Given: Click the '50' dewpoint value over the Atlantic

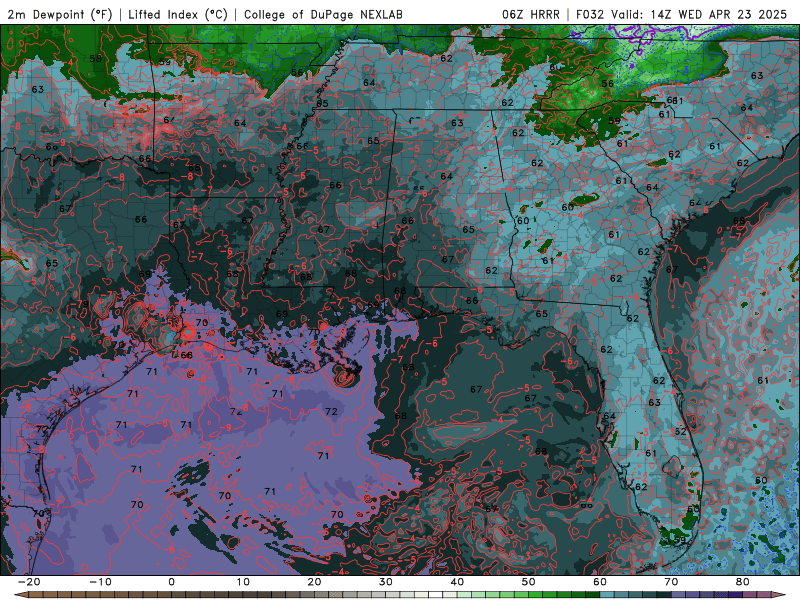Looking at the screenshot, I should pos(761,481).
